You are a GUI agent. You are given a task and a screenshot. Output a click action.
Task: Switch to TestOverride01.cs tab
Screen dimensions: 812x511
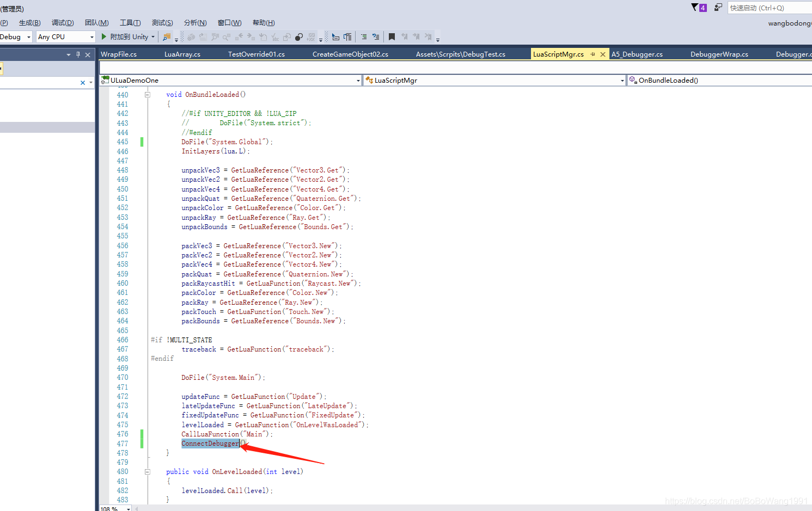point(257,54)
